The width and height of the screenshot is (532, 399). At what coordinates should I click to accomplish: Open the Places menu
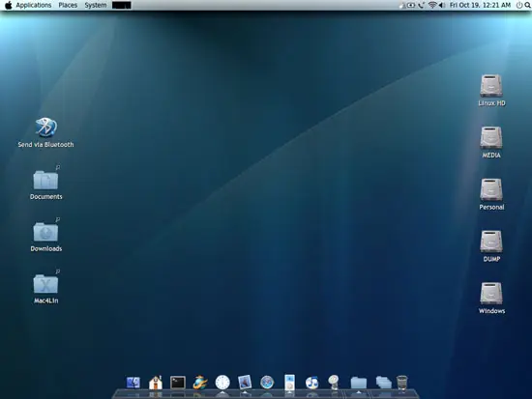click(68, 5)
